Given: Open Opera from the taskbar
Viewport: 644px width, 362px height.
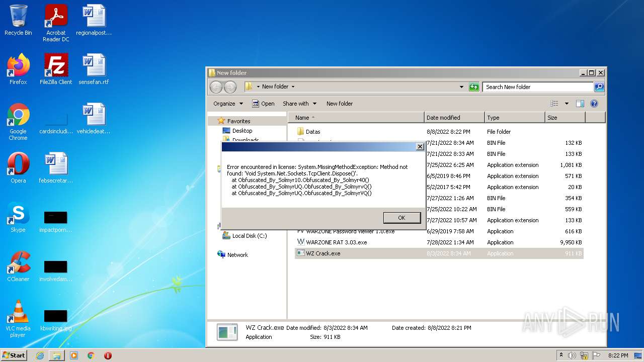Looking at the screenshot, I should pos(108,355).
